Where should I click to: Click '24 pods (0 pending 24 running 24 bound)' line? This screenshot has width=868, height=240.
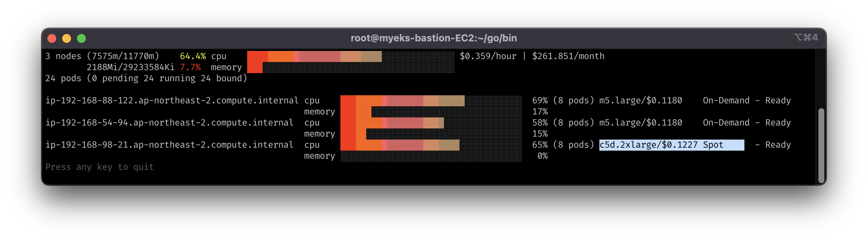pyautogui.click(x=146, y=78)
